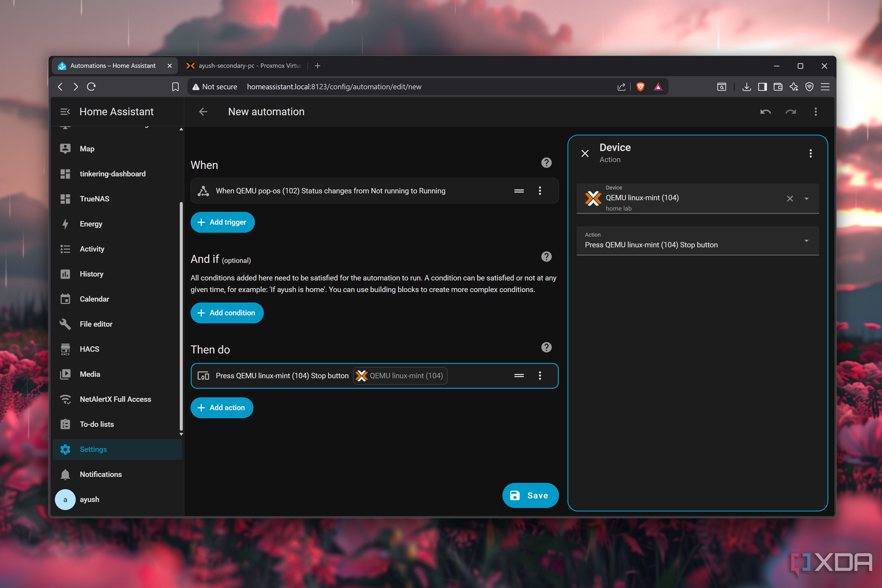882x588 pixels.
Task: Add a new action
Action: click(222, 408)
